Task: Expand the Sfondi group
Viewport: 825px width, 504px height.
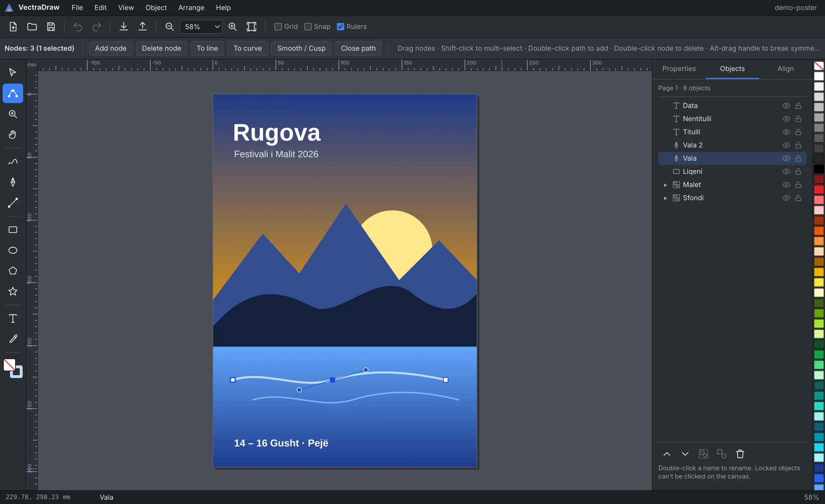Action: click(665, 198)
